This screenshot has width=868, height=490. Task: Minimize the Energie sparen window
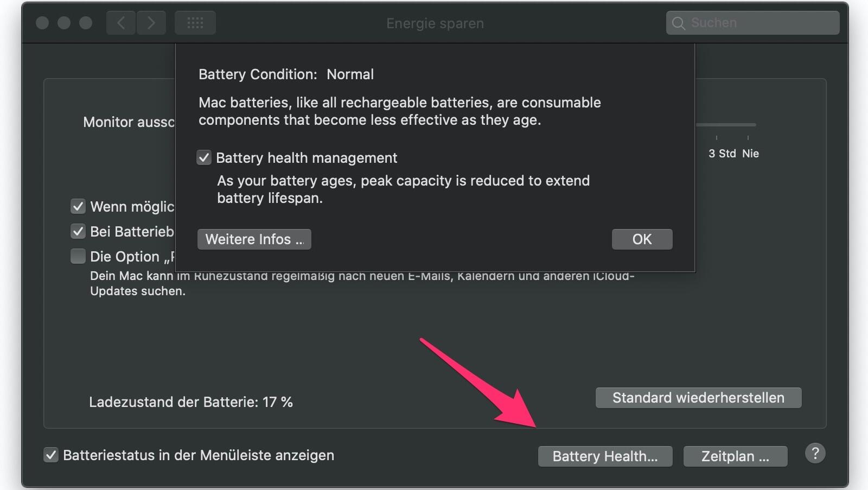click(64, 23)
